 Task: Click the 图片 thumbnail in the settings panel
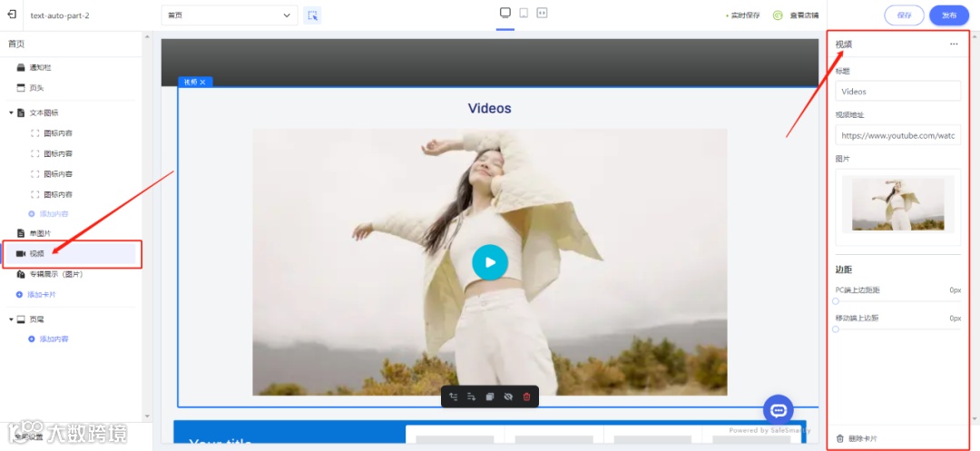897,203
